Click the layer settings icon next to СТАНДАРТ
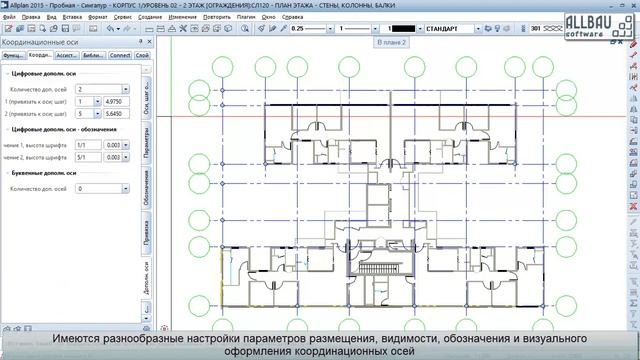The height and width of the screenshot is (360, 640). [488, 29]
